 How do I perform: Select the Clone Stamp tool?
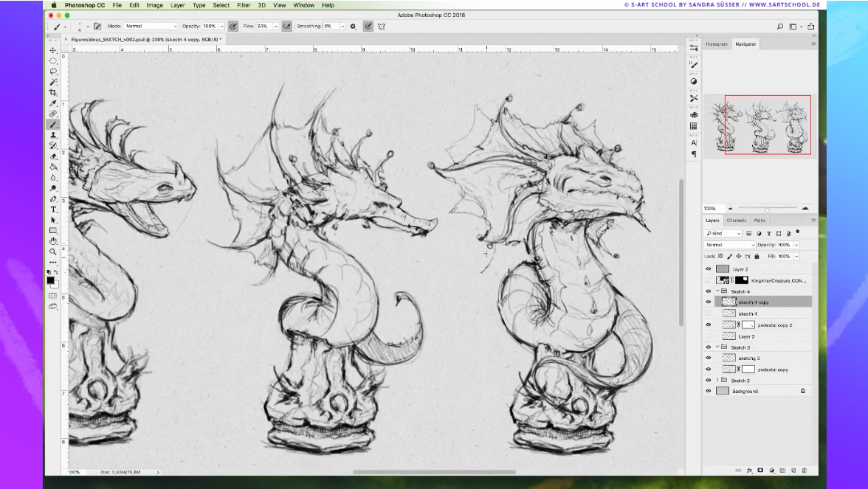point(53,135)
